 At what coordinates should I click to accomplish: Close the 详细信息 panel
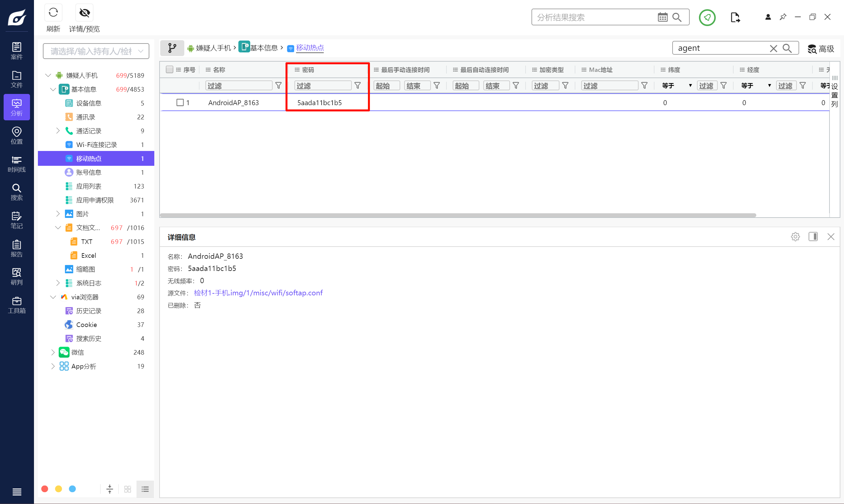(x=831, y=237)
